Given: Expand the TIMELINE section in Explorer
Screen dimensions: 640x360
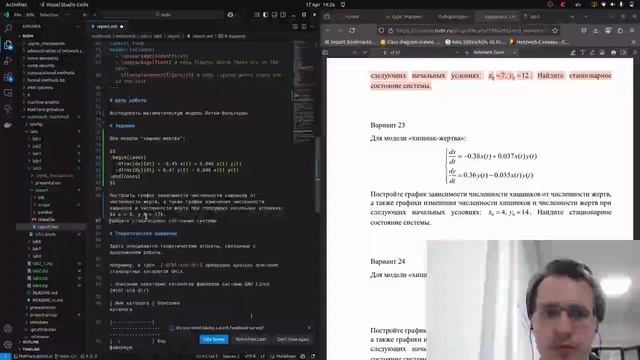Looking at the screenshot, I should pos(31,349).
